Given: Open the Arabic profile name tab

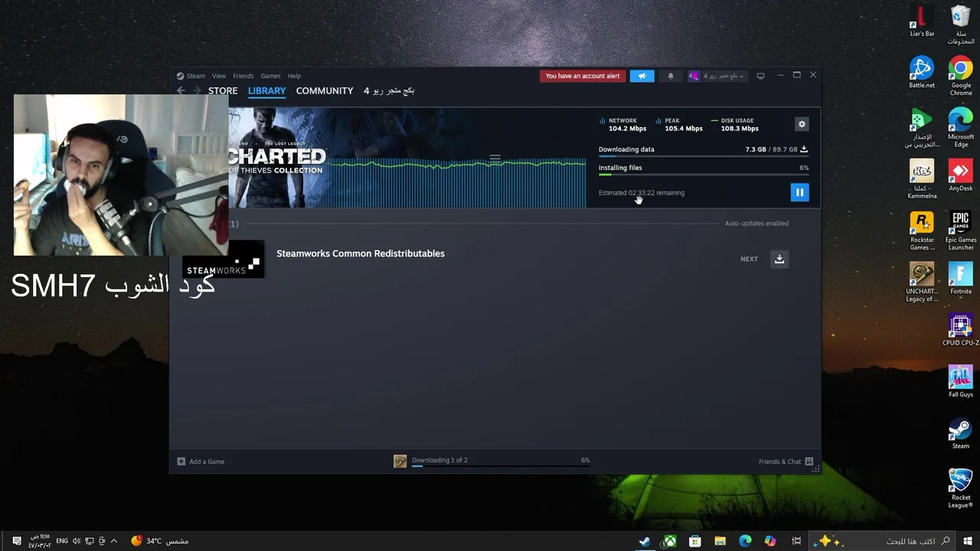Looking at the screenshot, I should [389, 90].
